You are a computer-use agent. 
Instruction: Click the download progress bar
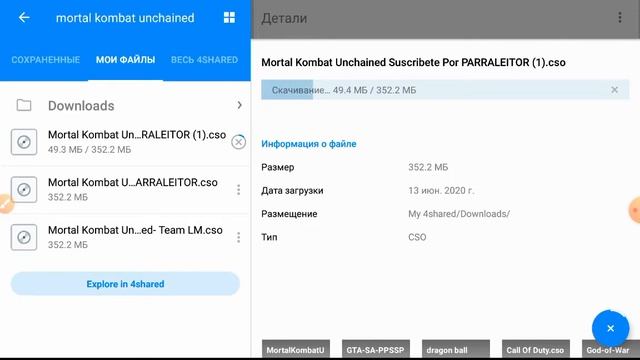(445, 90)
